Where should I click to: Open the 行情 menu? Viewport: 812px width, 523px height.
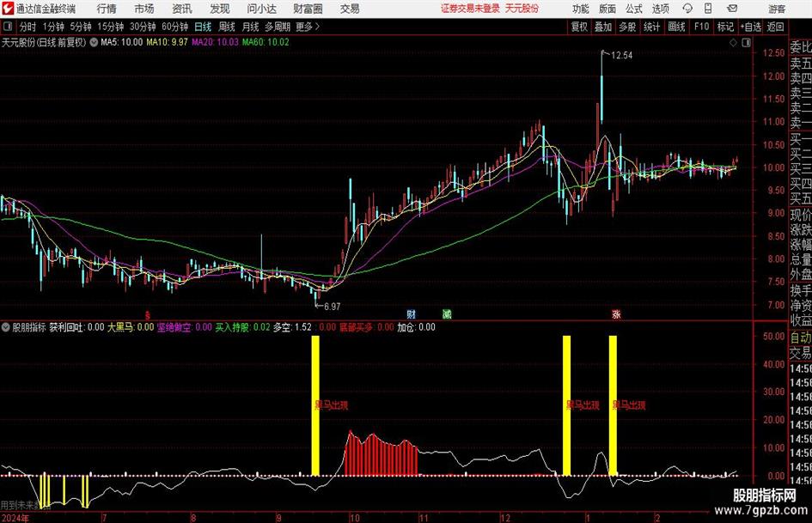tap(107, 9)
